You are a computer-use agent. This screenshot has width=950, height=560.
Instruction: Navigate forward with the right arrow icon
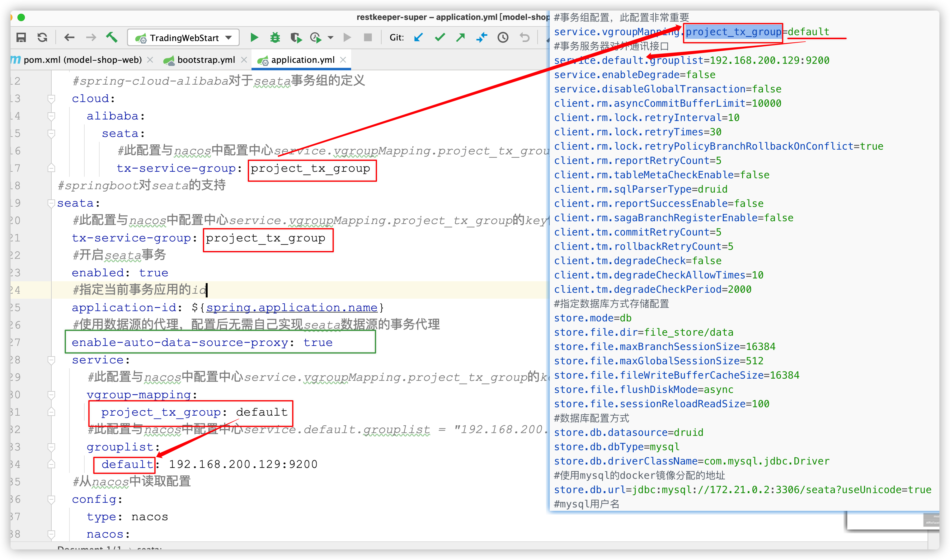[x=91, y=37]
